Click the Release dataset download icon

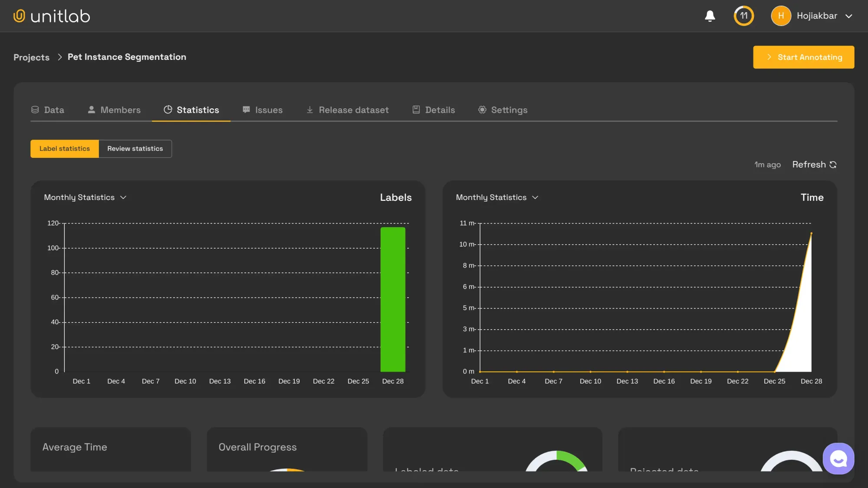pyautogui.click(x=310, y=110)
